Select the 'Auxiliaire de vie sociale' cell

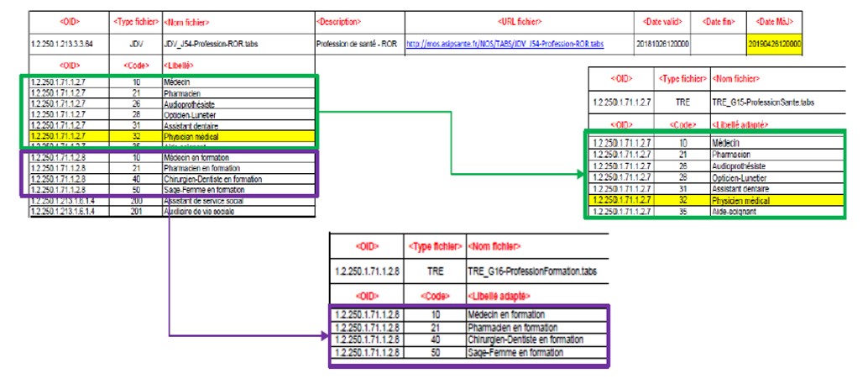[239, 212]
